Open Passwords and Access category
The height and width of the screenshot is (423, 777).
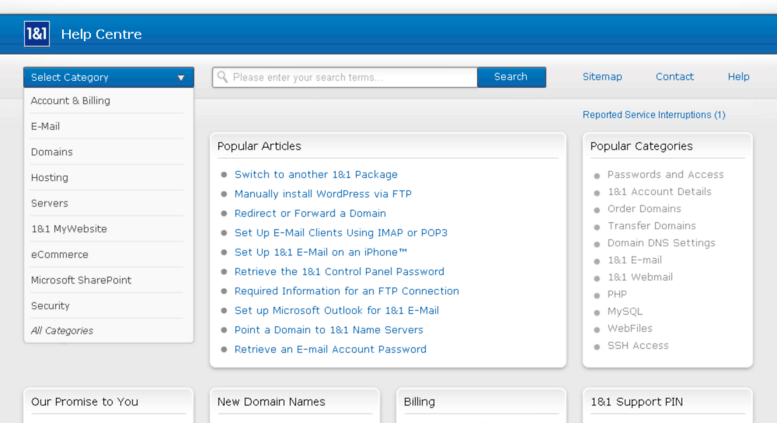pyautogui.click(x=666, y=174)
